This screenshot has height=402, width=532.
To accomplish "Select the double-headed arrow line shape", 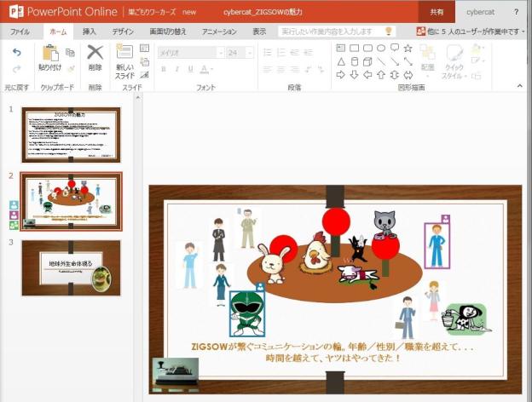I will pyautogui.click(x=408, y=61).
